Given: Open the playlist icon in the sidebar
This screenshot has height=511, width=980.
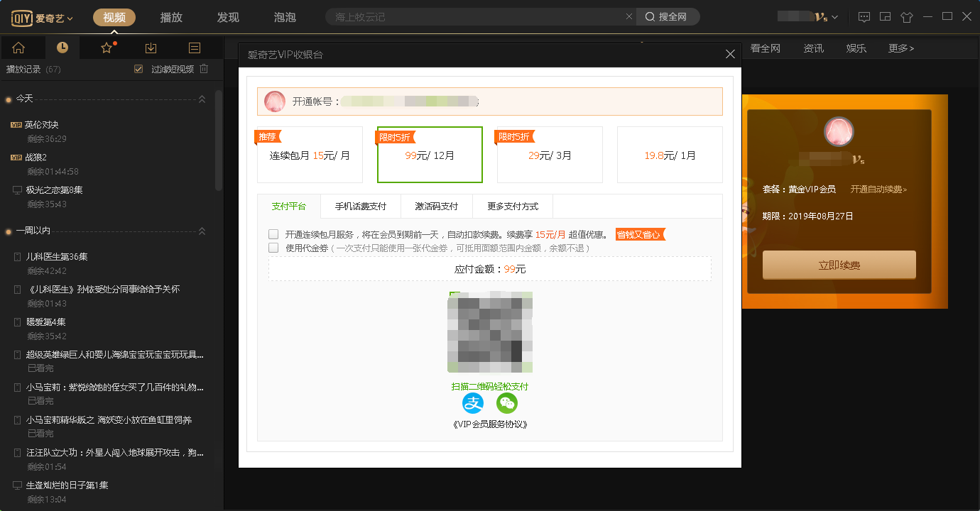Looking at the screenshot, I should coord(195,48).
